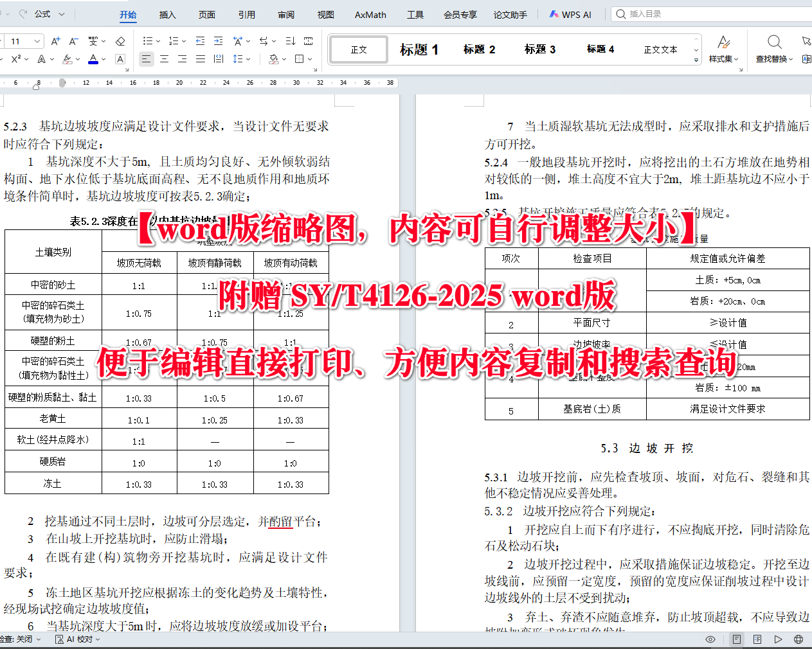Decrease paragraph indent
The width and height of the screenshot is (812, 649).
pyautogui.click(x=200, y=41)
